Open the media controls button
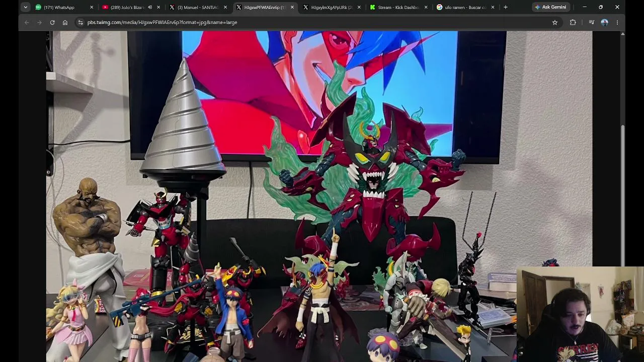 (x=592, y=22)
